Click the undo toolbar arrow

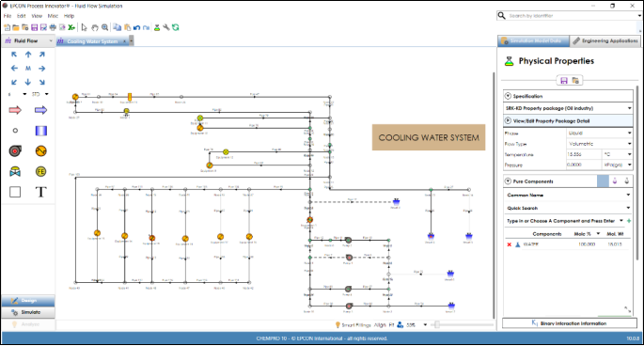(x=136, y=27)
